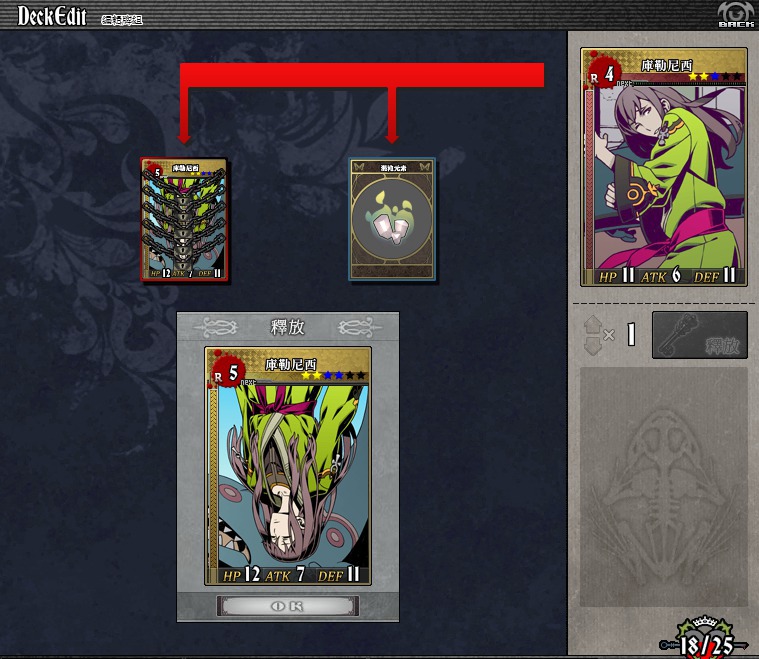Click the R5 rank badge in dialog

click(227, 373)
